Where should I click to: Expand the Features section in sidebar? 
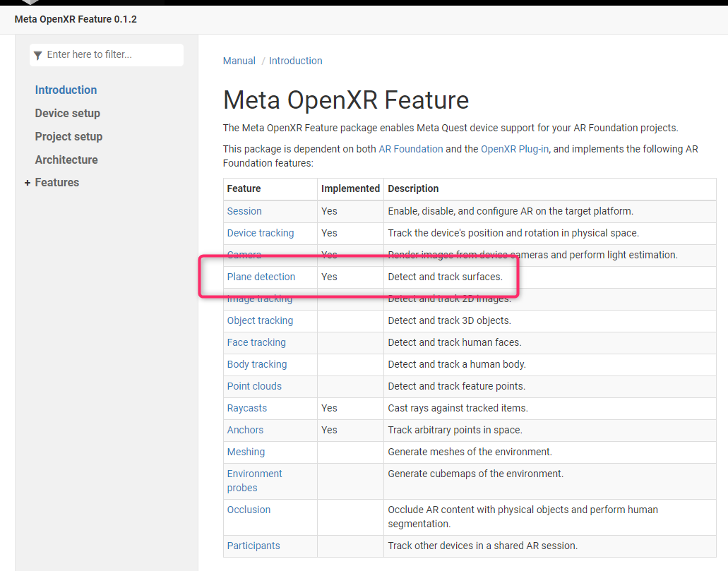pyautogui.click(x=28, y=183)
